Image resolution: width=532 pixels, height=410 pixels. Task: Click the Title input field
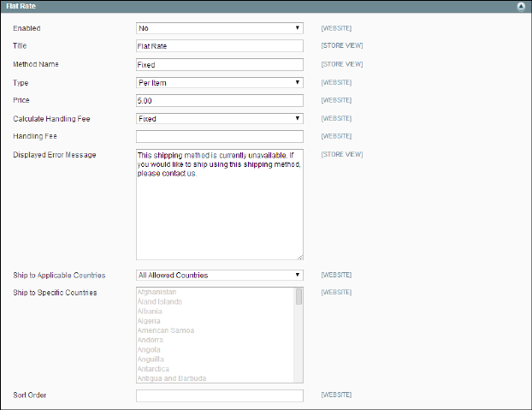point(220,46)
